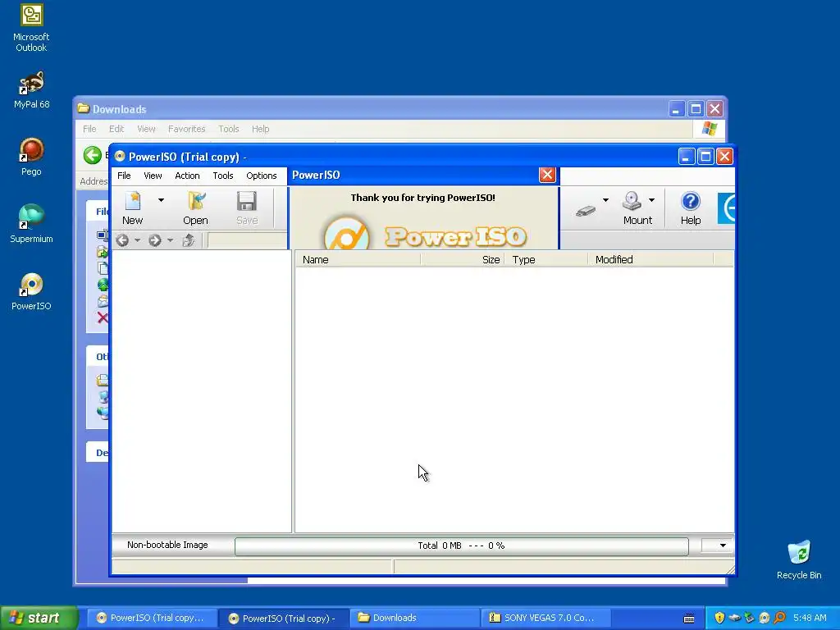Viewport: 840px width, 630px height.
Task: Click the Mount virtual drive icon
Action: point(632,202)
